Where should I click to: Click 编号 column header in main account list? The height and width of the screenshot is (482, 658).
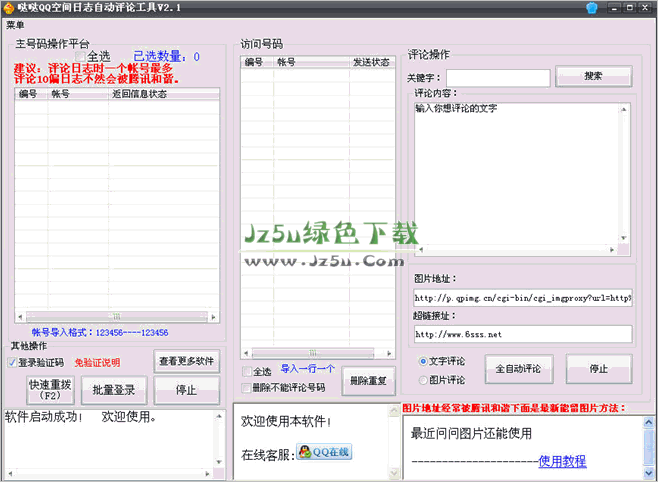click(x=31, y=94)
